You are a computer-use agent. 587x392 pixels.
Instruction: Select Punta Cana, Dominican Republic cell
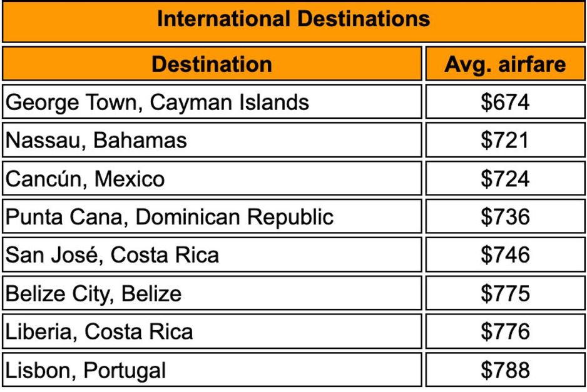coord(170,217)
